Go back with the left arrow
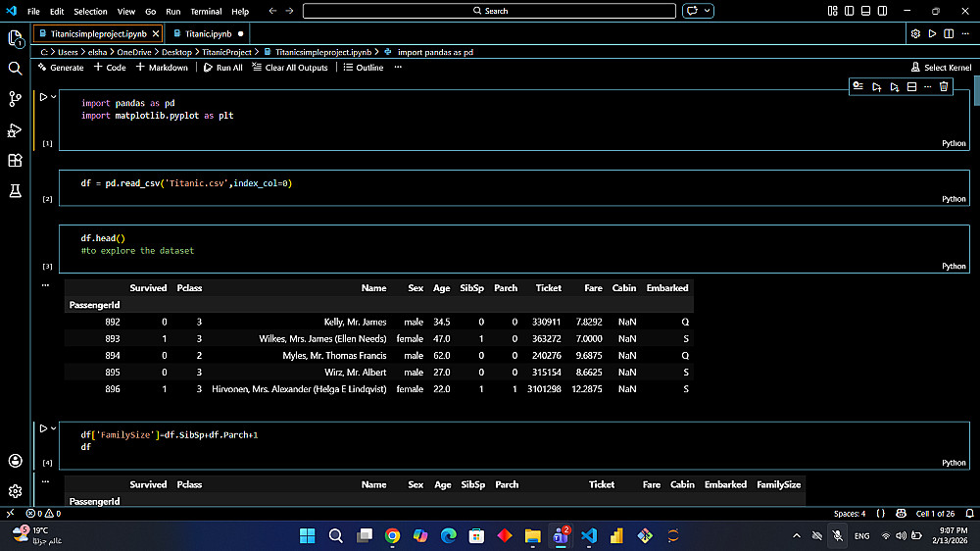 [x=272, y=11]
